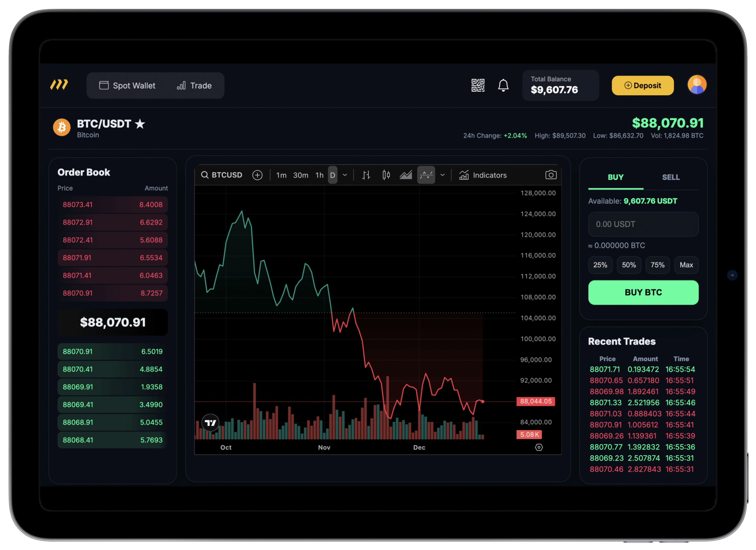Select the 1m timeframe

(281, 175)
